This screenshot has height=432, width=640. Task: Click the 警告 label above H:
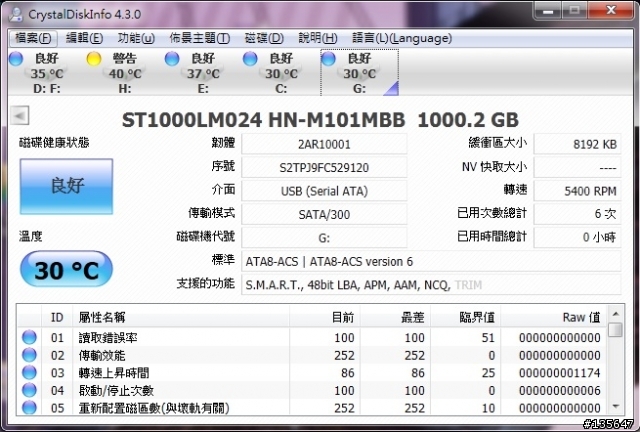(124, 58)
